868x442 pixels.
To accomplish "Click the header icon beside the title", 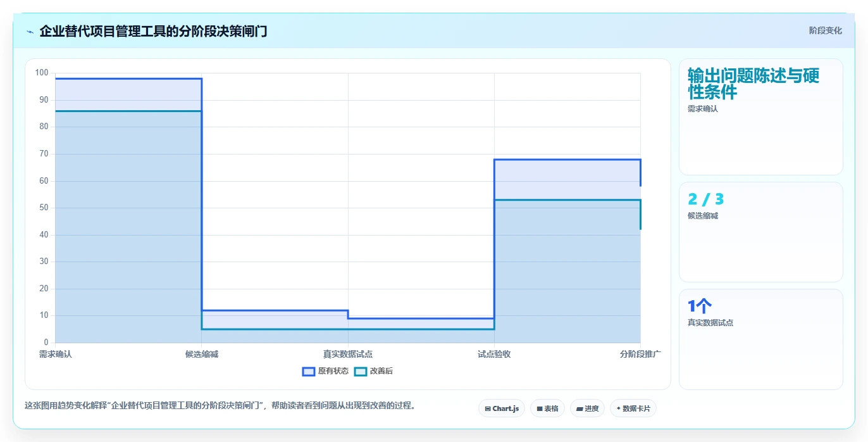I will [x=30, y=32].
